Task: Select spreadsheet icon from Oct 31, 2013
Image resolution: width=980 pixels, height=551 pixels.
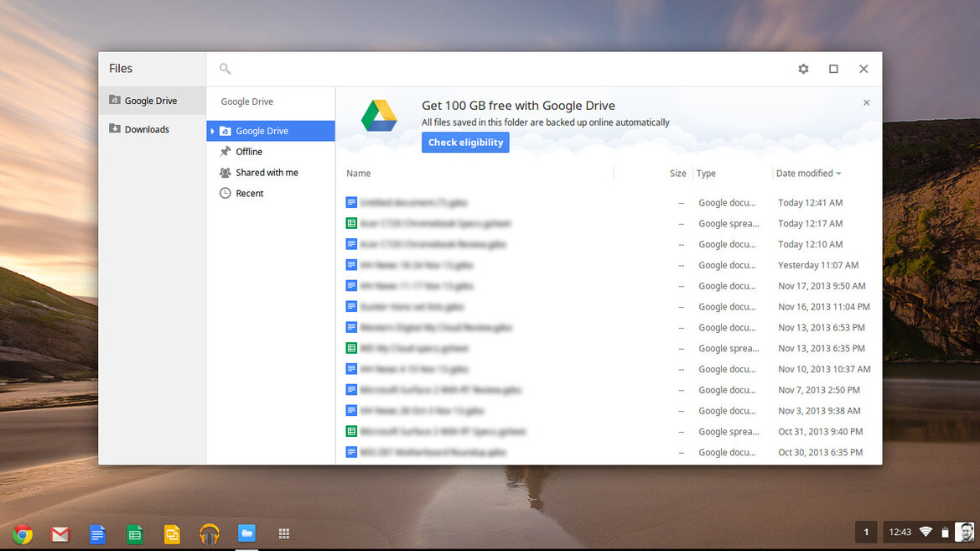Action: [x=351, y=432]
